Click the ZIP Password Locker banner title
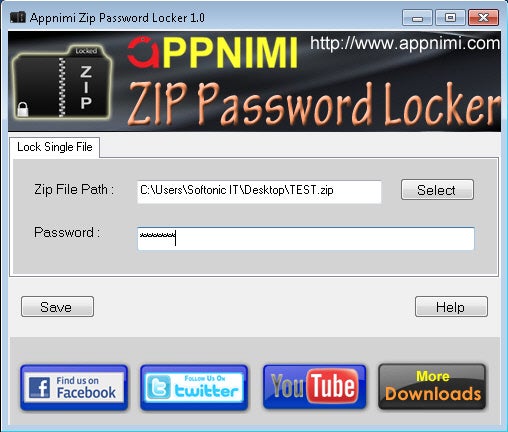The width and height of the screenshot is (508, 432). (x=313, y=104)
